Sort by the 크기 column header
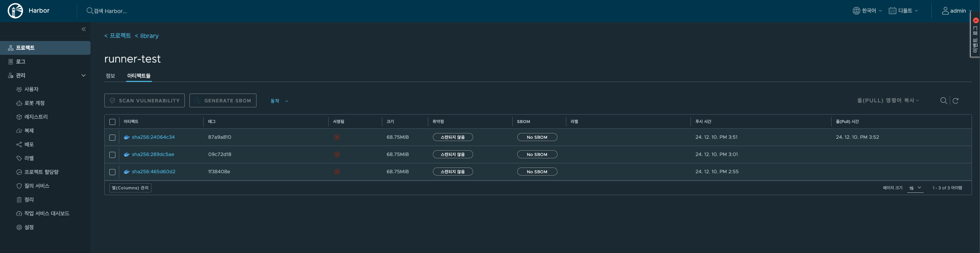Screen dimensions: 980x253 390,122
